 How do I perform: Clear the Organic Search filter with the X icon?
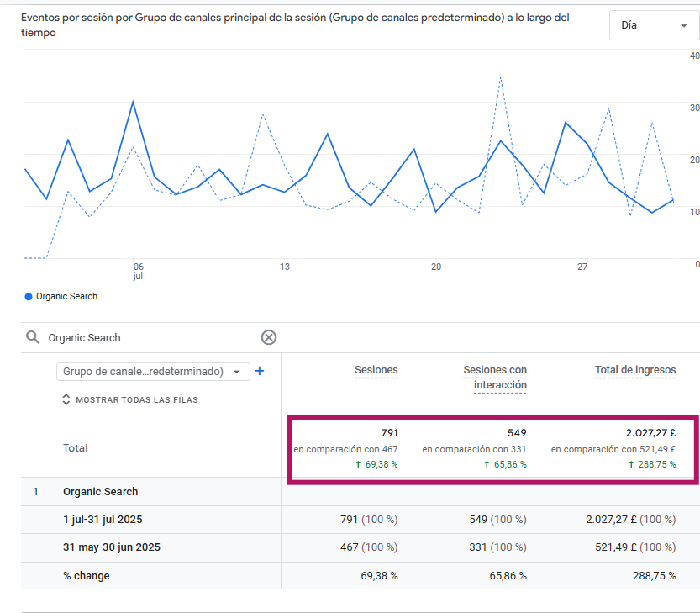pyautogui.click(x=268, y=337)
